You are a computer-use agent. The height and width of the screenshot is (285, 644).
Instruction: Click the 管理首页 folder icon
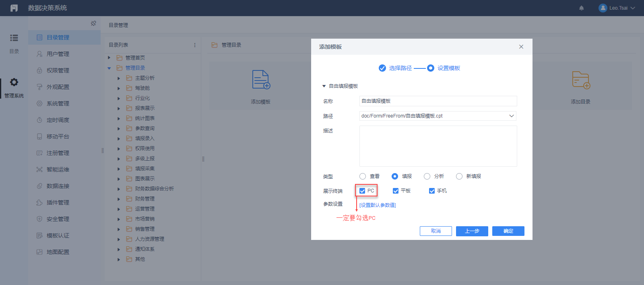120,58
